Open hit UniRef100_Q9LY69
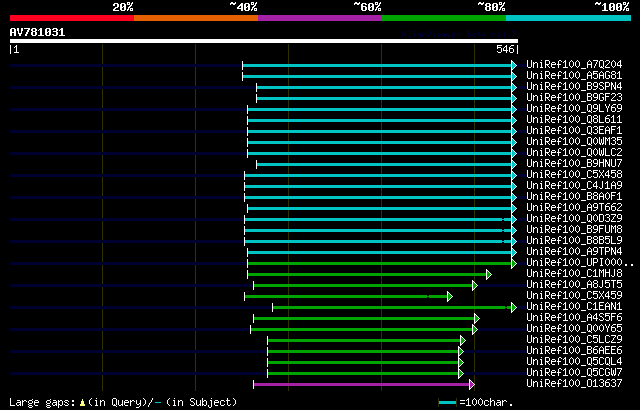The image size is (640, 410). 574,109
